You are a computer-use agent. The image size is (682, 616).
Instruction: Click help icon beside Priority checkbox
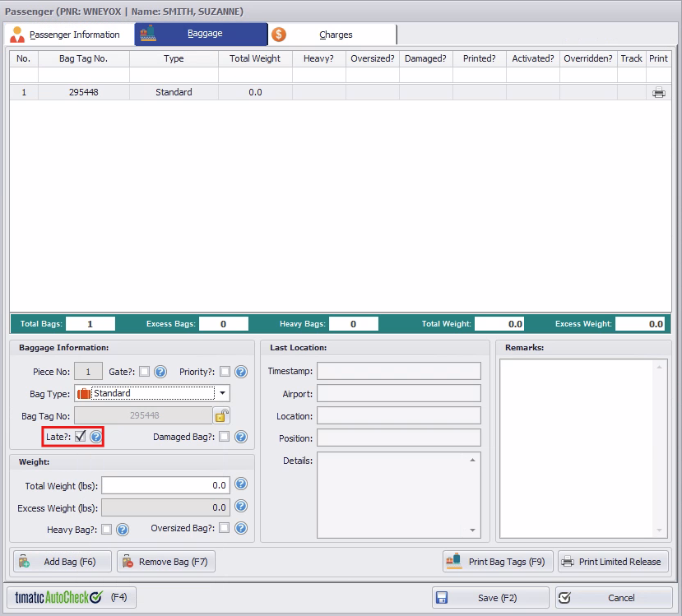coord(241,372)
